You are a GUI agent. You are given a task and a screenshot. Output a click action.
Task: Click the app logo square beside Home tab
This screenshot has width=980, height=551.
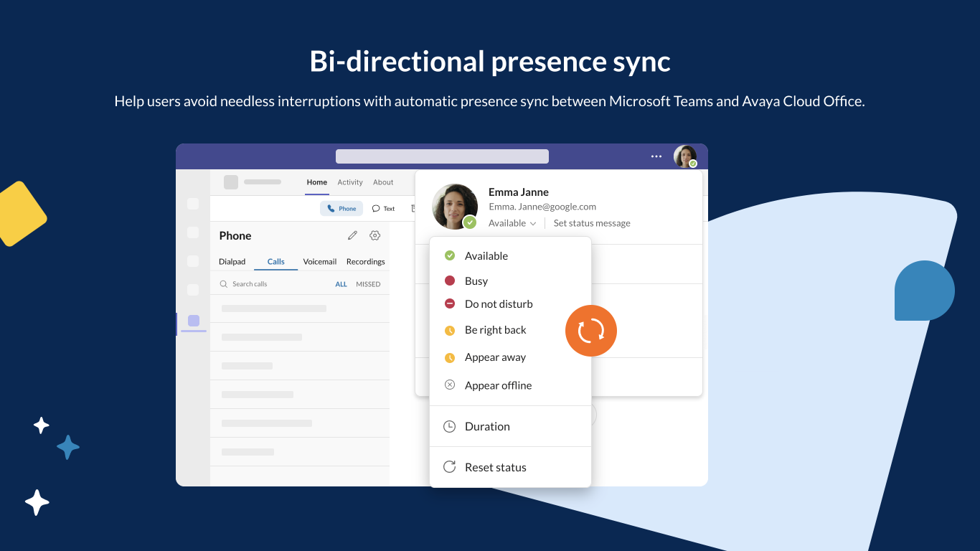pos(231,182)
